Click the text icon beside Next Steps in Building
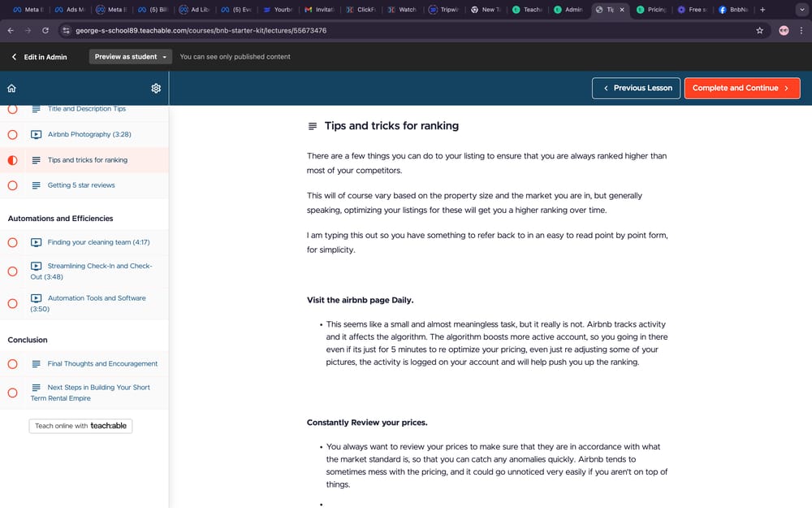Screen dimensions: 812x508 (37, 387)
